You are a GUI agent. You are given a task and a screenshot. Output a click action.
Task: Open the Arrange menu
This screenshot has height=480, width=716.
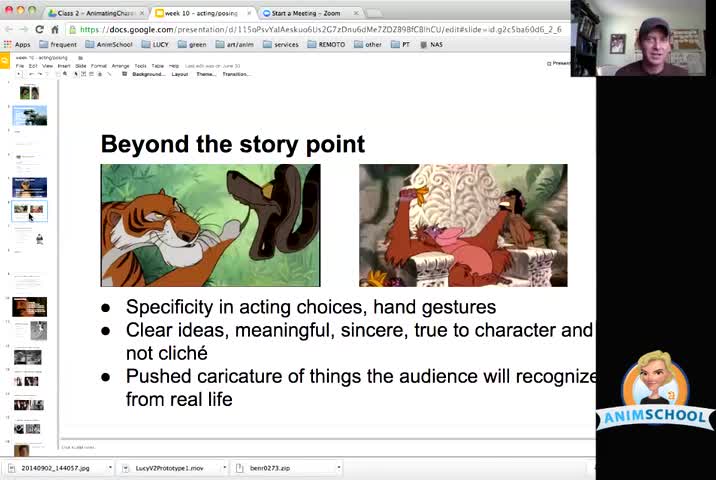click(121, 66)
